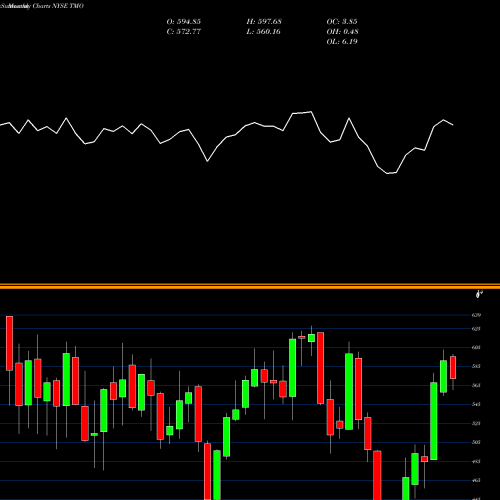
Task: Click the 565 price axis label
Action: pyautogui.click(x=476, y=385)
